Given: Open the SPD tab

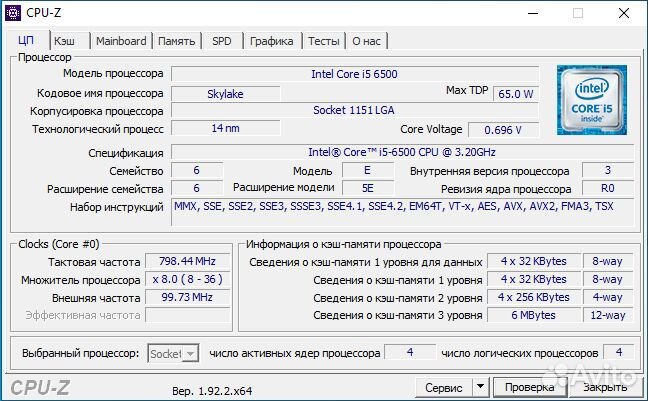Looking at the screenshot, I should coord(222,41).
